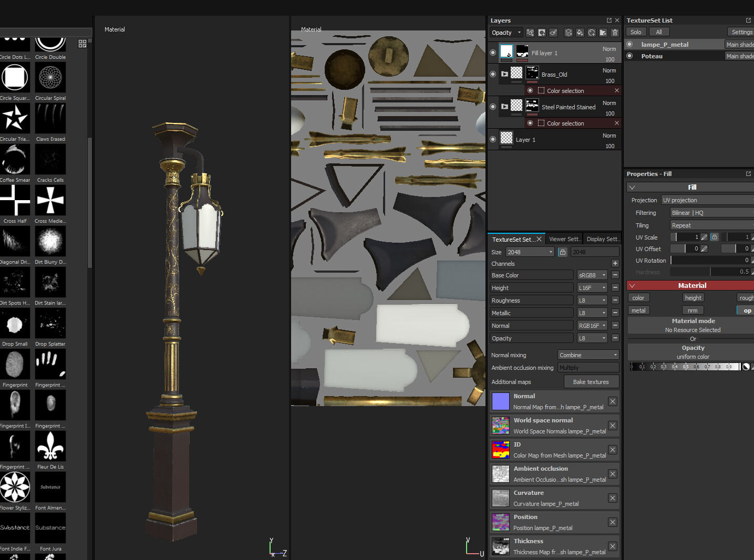Add a paint layer using the brush icon

pos(569,33)
